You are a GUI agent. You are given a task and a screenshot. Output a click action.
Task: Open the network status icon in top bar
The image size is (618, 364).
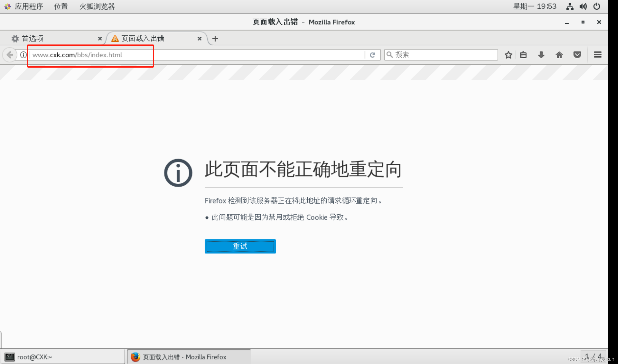(x=570, y=6)
